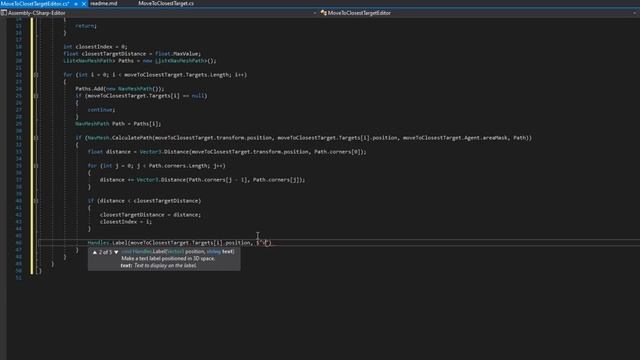The width and height of the screenshot is (640, 360).
Task: Click the 'continue;' statement
Action: tap(101, 110)
